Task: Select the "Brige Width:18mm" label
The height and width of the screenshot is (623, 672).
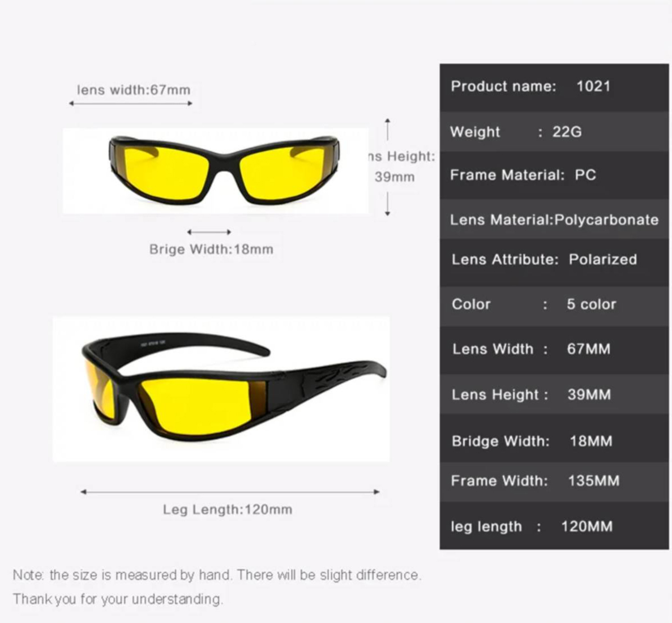Action: pos(211,250)
